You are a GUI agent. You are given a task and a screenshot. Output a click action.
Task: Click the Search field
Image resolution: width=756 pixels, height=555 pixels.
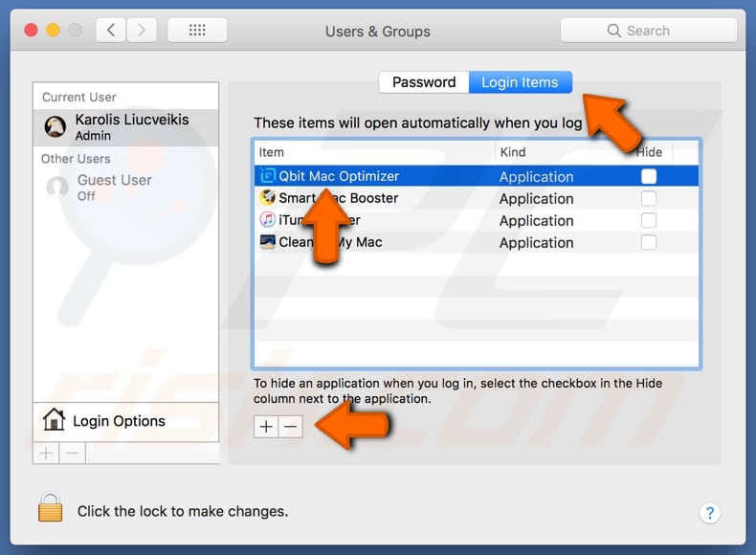649,31
